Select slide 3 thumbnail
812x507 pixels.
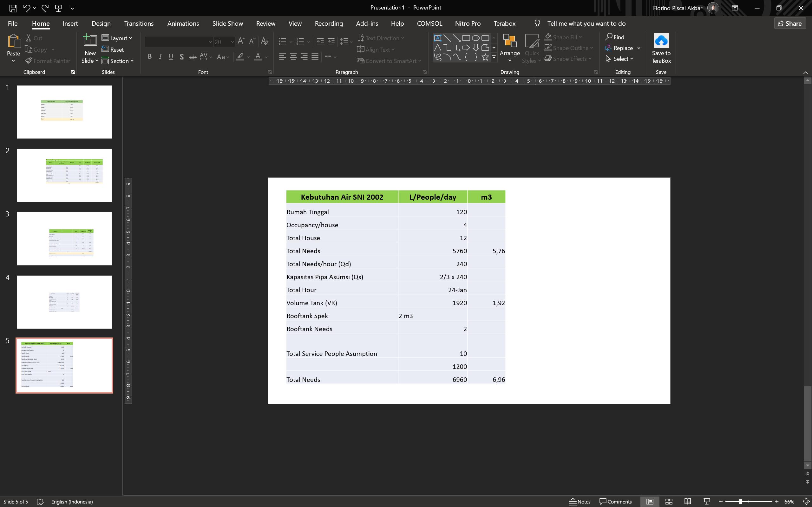click(x=64, y=239)
